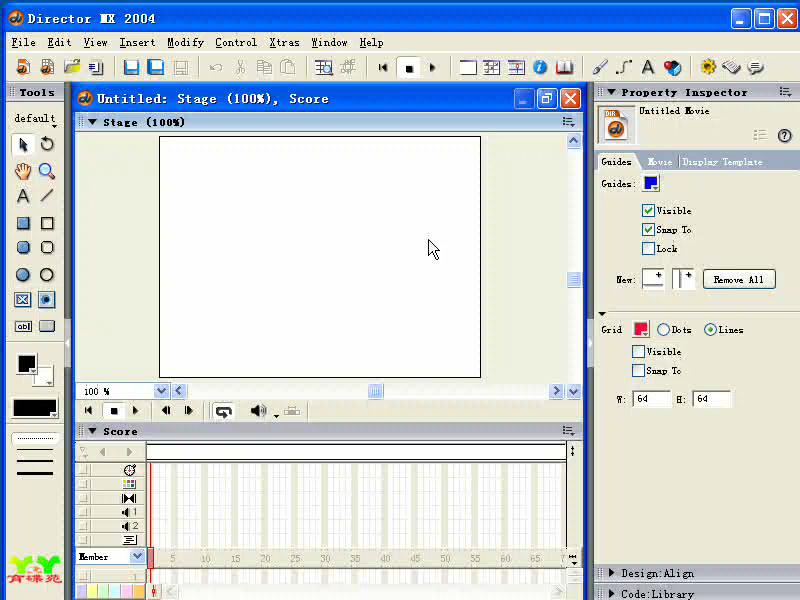The height and width of the screenshot is (600, 800).
Task: Select the Lines grid radio button
Action: pyautogui.click(x=710, y=330)
